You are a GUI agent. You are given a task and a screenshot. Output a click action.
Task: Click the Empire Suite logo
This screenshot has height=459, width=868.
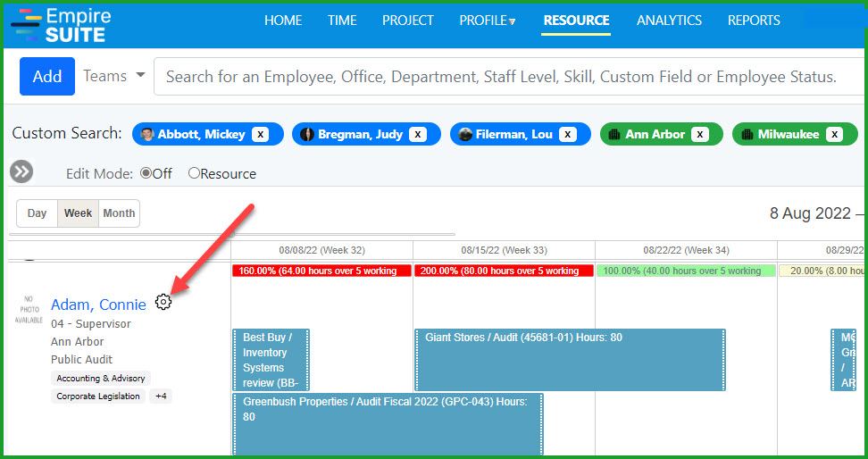pyautogui.click(x=61, y=25)
